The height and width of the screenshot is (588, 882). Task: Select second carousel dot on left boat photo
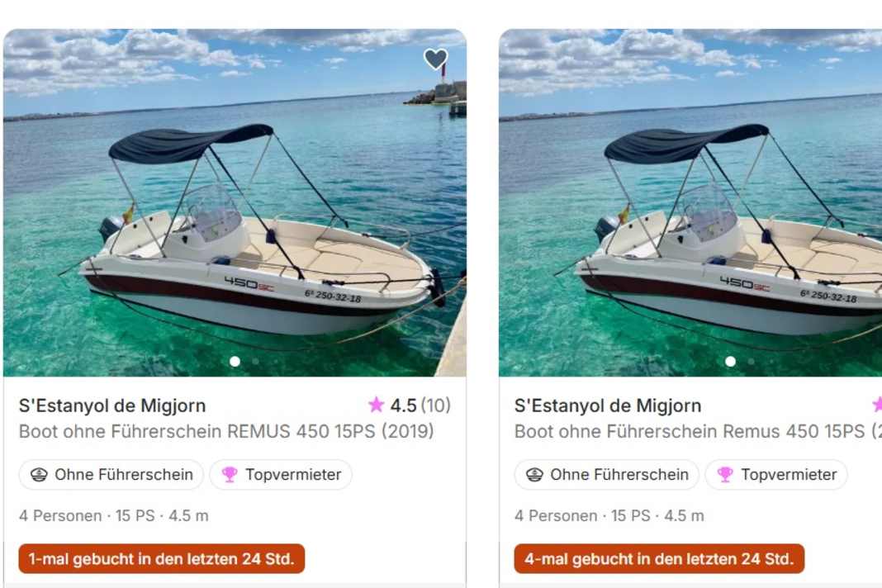[x=256, y=361]
